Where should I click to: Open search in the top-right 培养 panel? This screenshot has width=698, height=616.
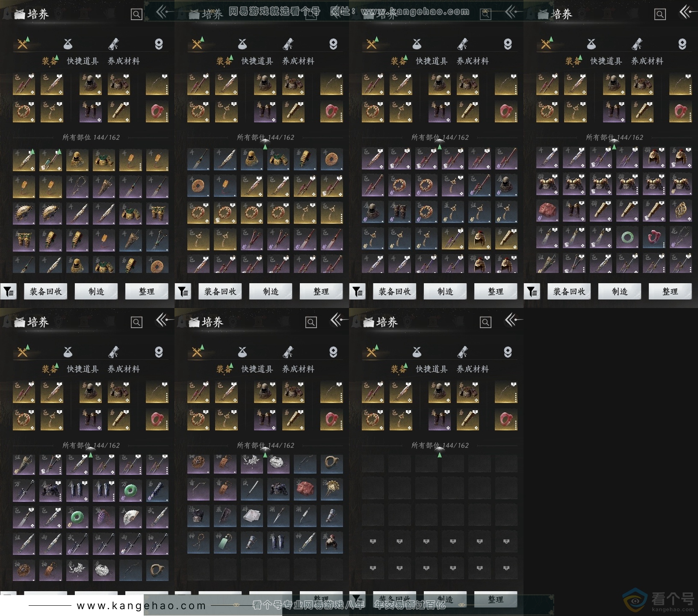(660, 15)
